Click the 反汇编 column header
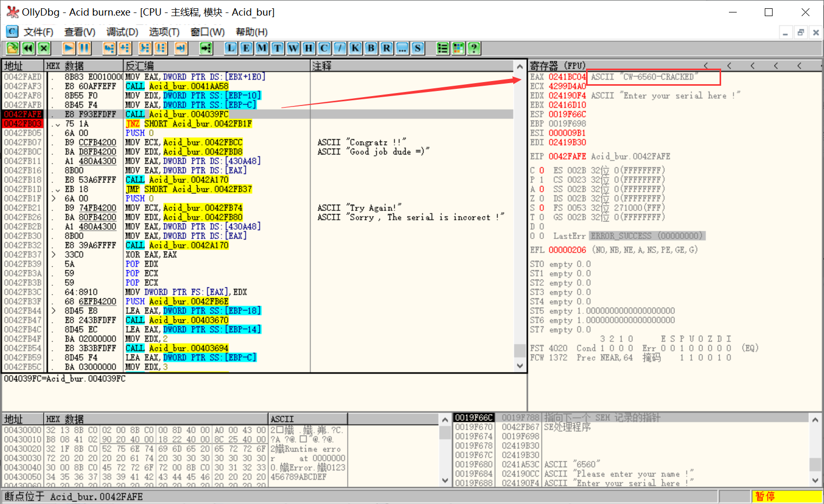Viewport: 824px width, 504px height. coord(217,65)
